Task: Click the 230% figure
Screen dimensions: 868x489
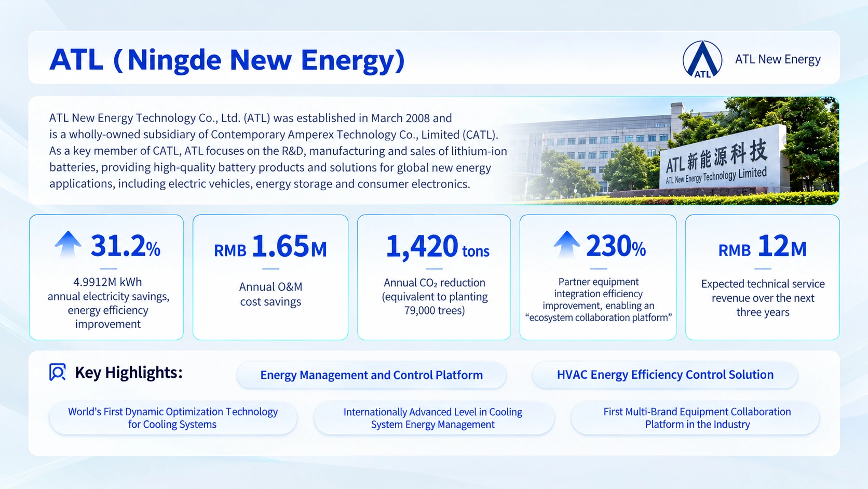Action: click(616, 246)
